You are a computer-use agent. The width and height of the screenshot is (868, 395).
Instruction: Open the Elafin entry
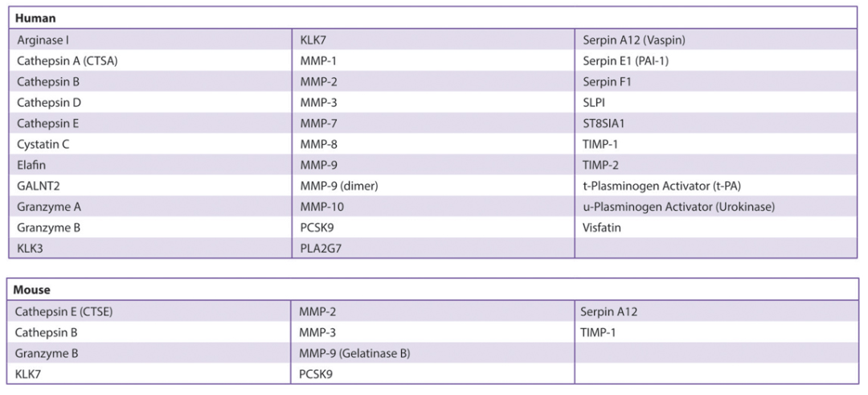pos(31,165)
